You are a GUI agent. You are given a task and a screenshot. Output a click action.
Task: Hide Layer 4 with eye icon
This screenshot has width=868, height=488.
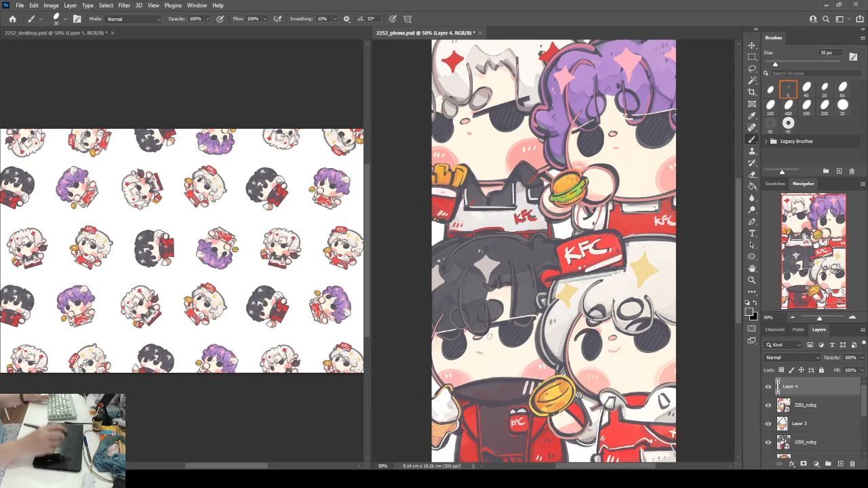768,386
